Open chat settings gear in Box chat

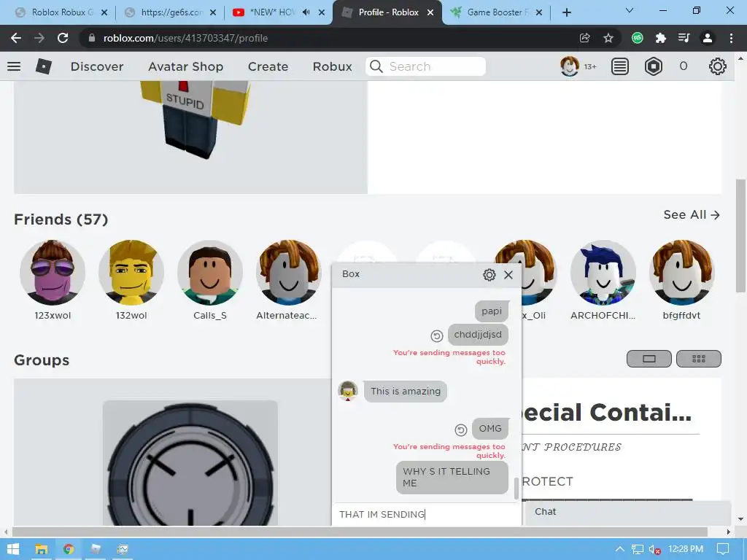pyautogui.click(x=489, y=275)
